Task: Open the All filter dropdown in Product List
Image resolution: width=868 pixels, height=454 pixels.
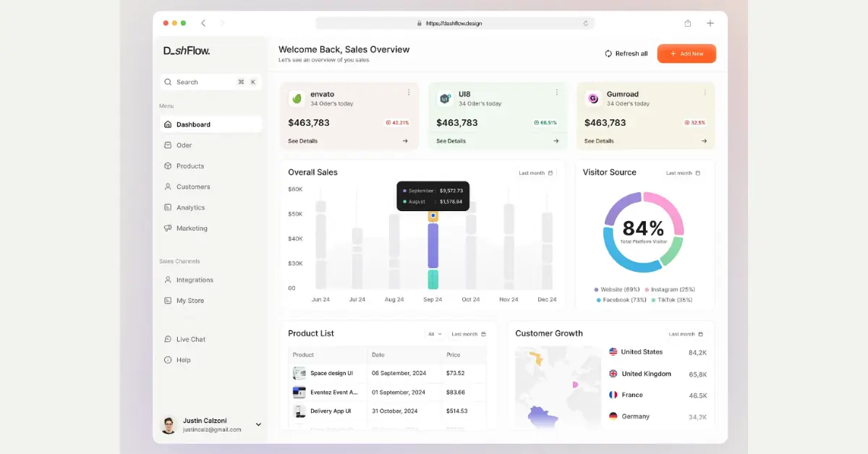Action: 434,334
